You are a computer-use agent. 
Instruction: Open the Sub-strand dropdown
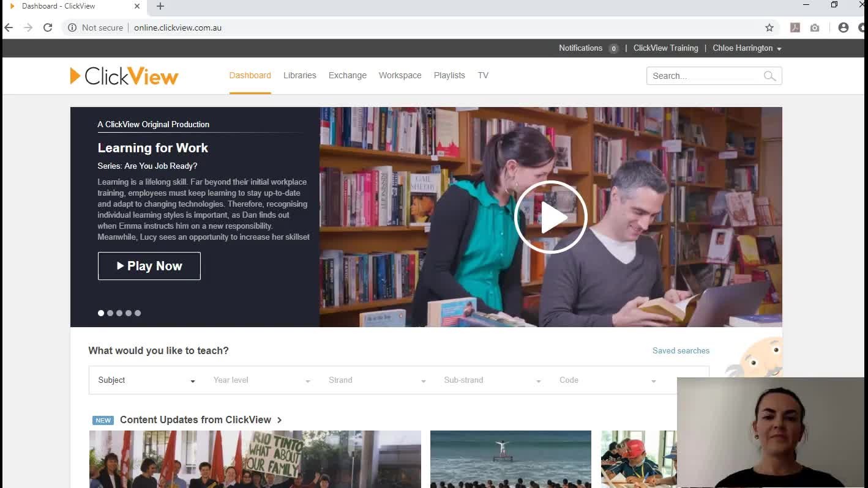point(493,380)
